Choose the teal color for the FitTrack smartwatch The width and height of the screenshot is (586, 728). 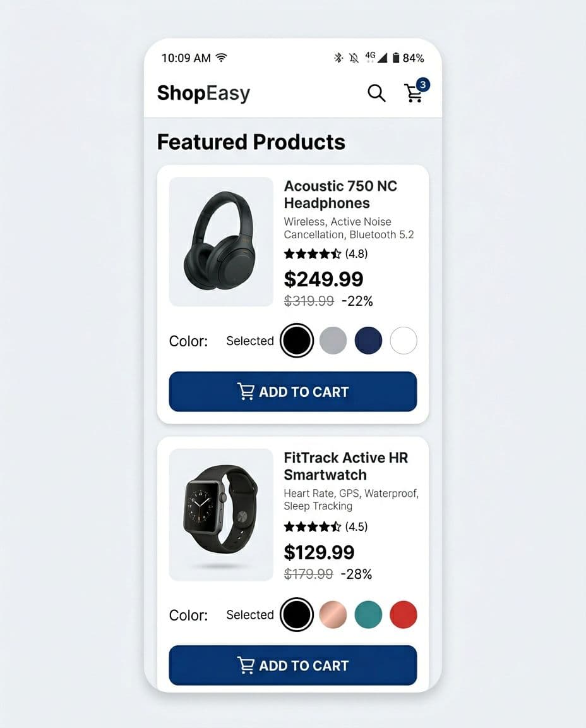(369, 614)
